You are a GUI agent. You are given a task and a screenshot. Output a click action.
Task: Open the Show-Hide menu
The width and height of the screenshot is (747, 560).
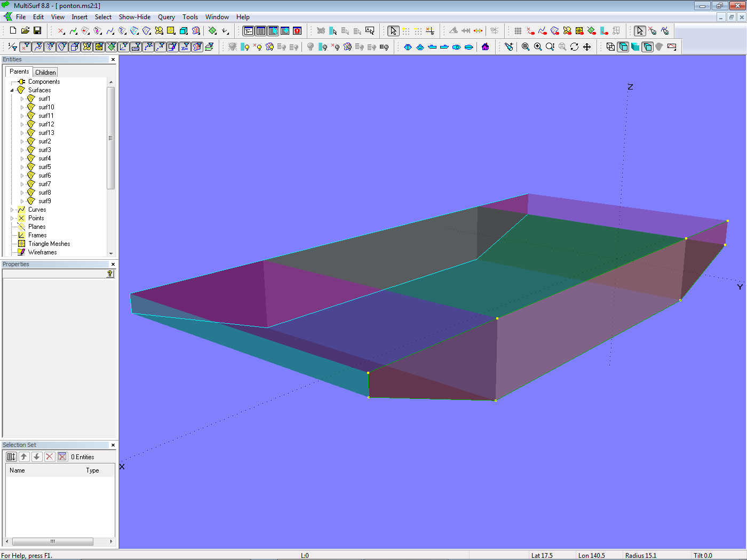click(134, 17)
